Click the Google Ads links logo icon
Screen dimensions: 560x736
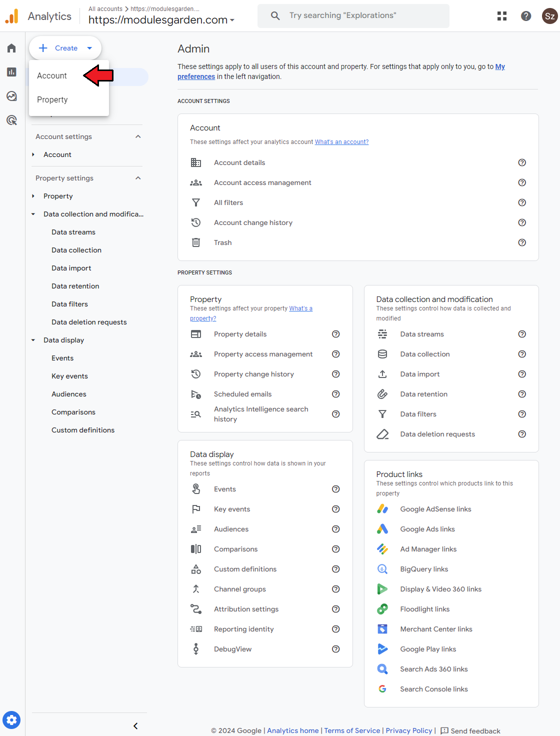[382, 529]
